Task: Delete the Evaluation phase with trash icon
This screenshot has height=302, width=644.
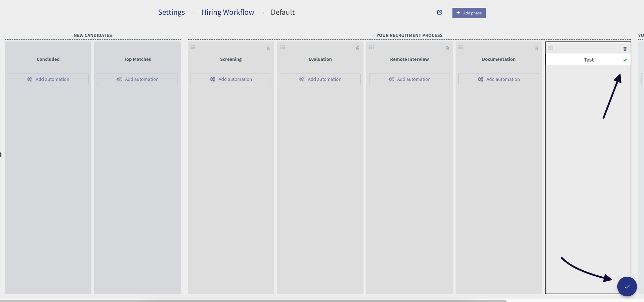Action: coord(358,48)
